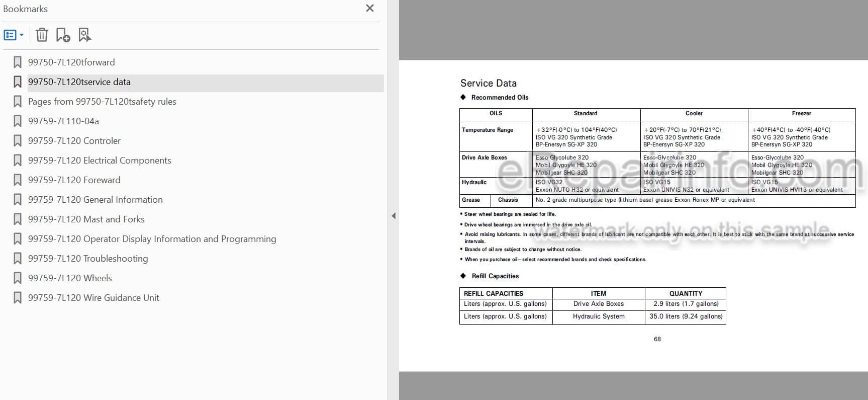Click the Recommended Oils subheading
The width and height of the screenshot is (868, 400).
tap(500, 98)
